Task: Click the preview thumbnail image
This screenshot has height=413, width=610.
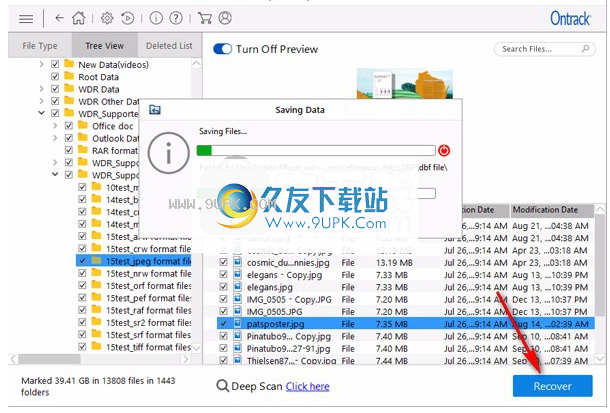Action: (405, 84)
